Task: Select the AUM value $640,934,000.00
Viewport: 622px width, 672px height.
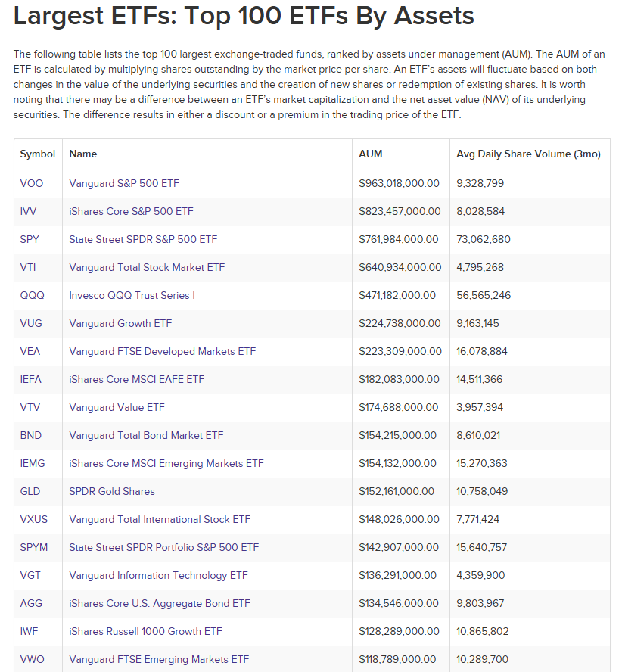Action: tap(400, 267)
